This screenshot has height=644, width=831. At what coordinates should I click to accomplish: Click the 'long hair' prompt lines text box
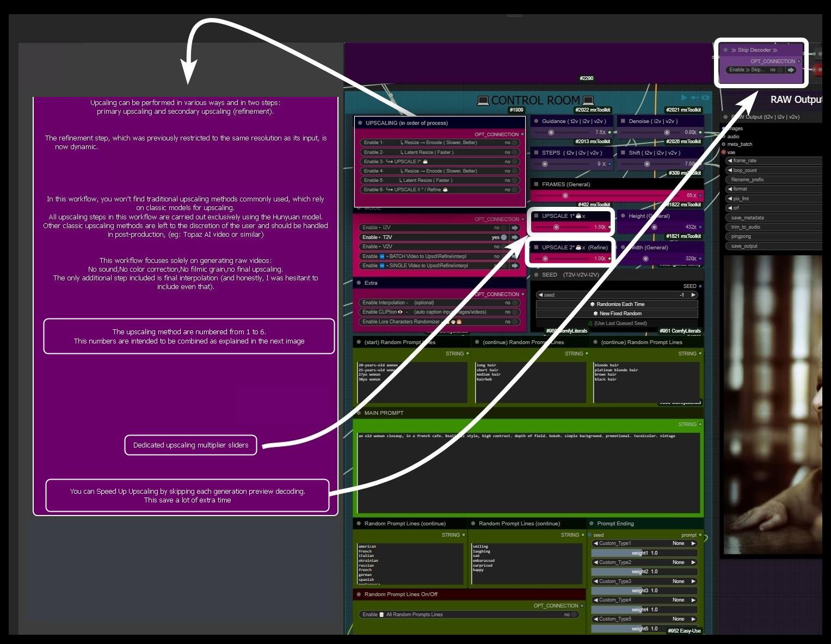531,382
